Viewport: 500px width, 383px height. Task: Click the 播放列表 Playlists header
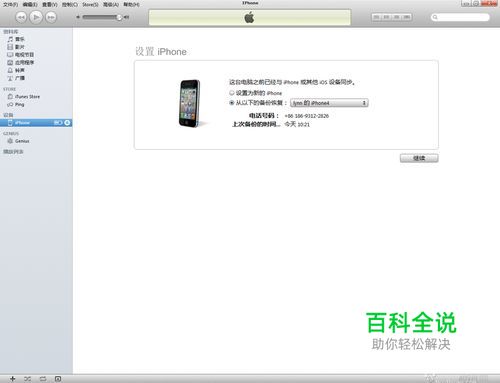(13, 152)
